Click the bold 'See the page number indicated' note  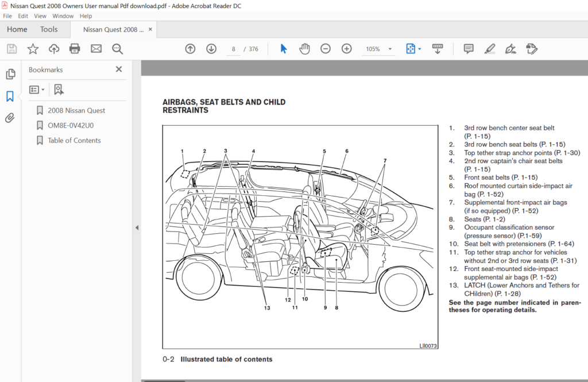(x=515, y=306)
